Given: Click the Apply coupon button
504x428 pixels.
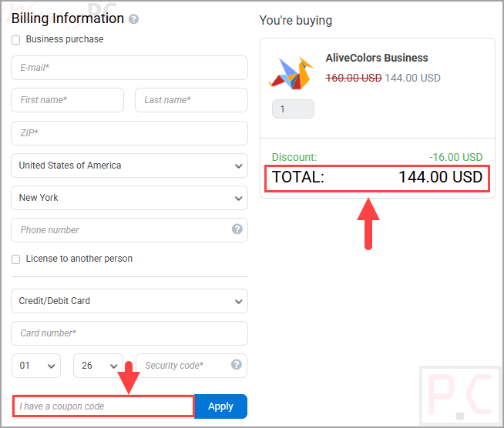Looking at the screenshot, I should pyautogui.click(x=221, y=406).
